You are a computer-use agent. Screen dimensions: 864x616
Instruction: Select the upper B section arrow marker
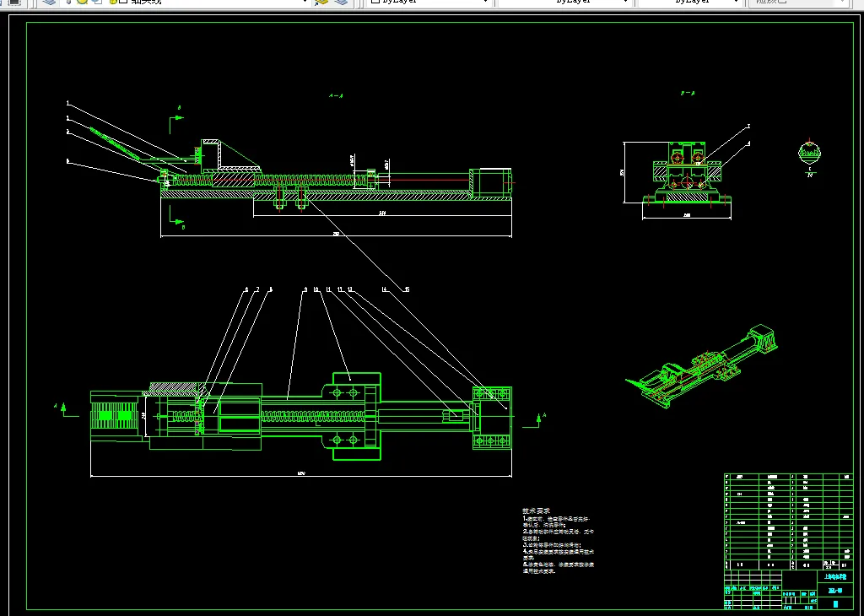click(x=176, y=120)
